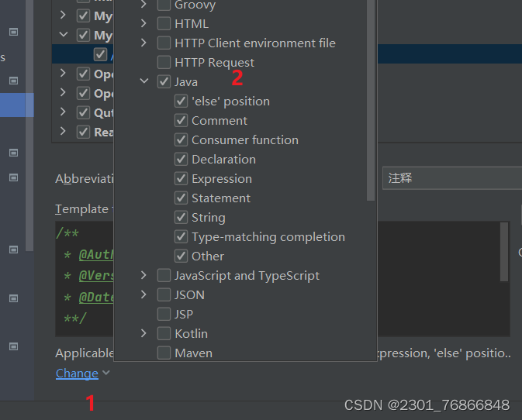Uncheck the Other context checkbox
522x420 pixels.
click(x=181, y=256)
